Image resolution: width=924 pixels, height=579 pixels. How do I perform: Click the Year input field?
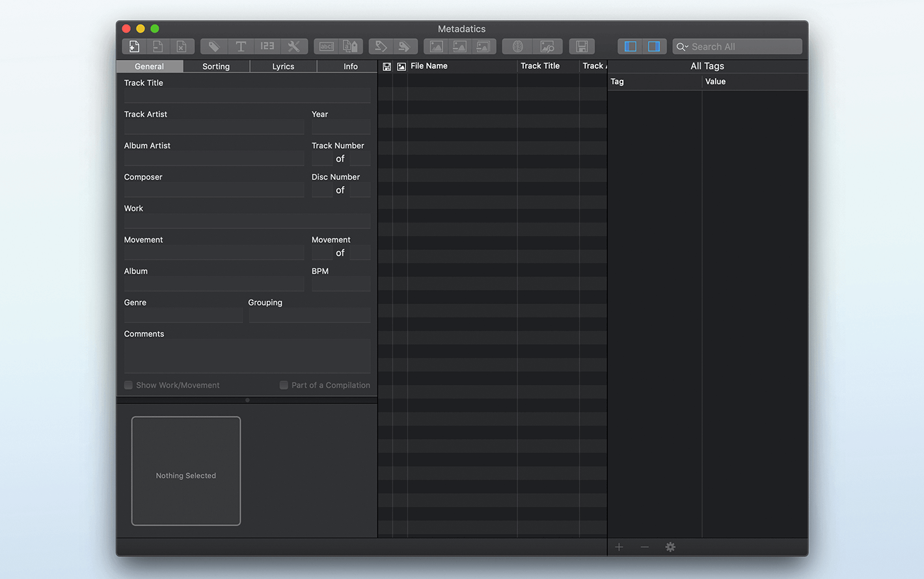pos(341,127)
